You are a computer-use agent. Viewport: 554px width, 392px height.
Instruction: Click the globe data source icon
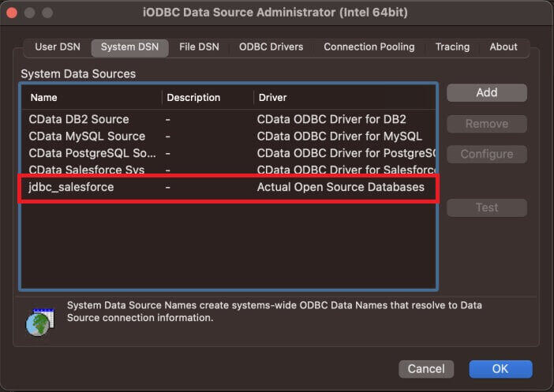40,323
